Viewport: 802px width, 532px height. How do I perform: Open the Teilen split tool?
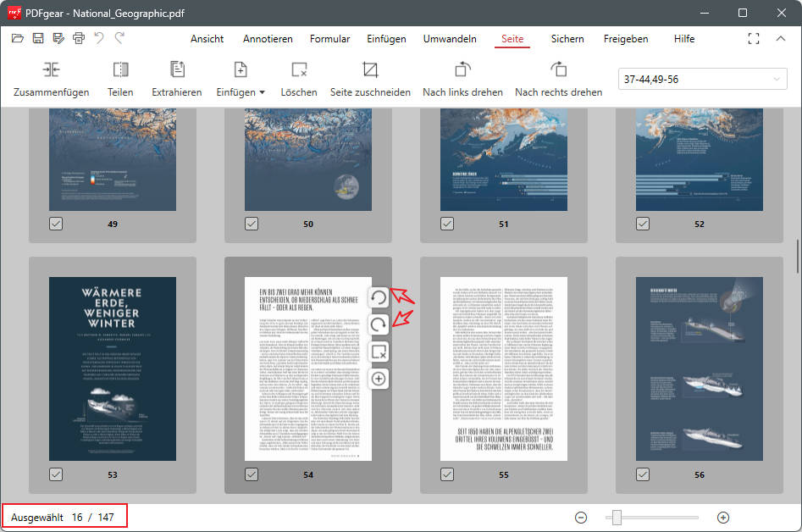click(119, 79)
